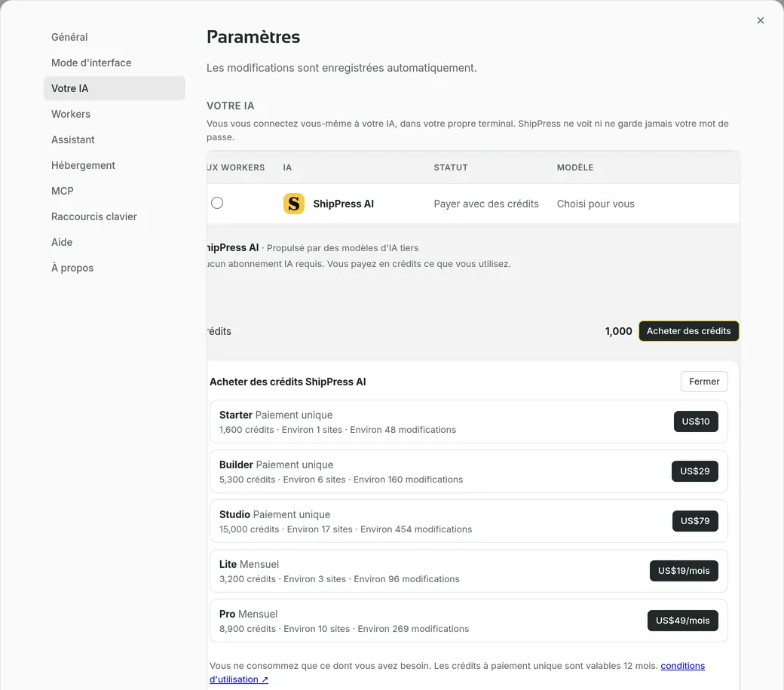The image size is (784, 690).
Task: Close the Paramètres dialog with the X
Action: click(x=760, y=20)
